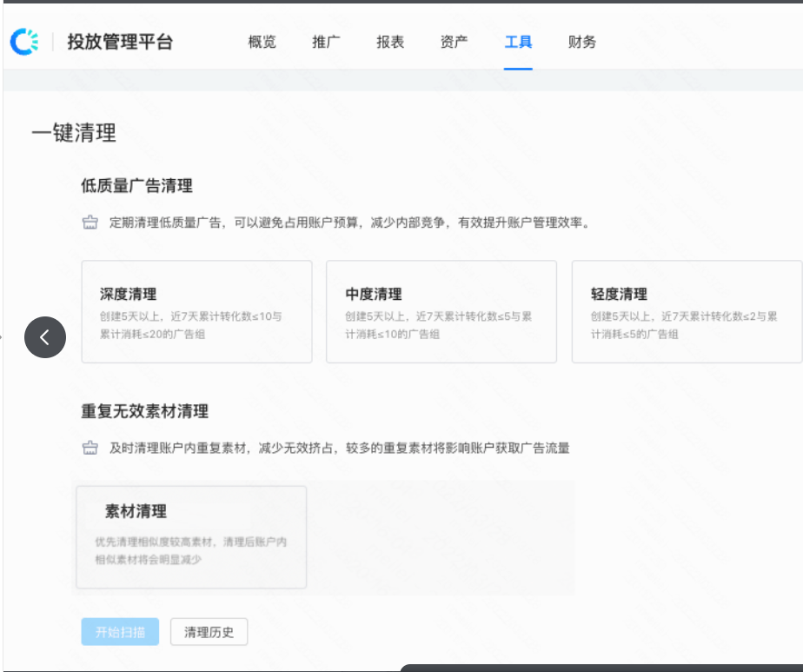803x672 pixels.
Task: Click the 重复无效素材清理 section heading
Action: [144, 413]
